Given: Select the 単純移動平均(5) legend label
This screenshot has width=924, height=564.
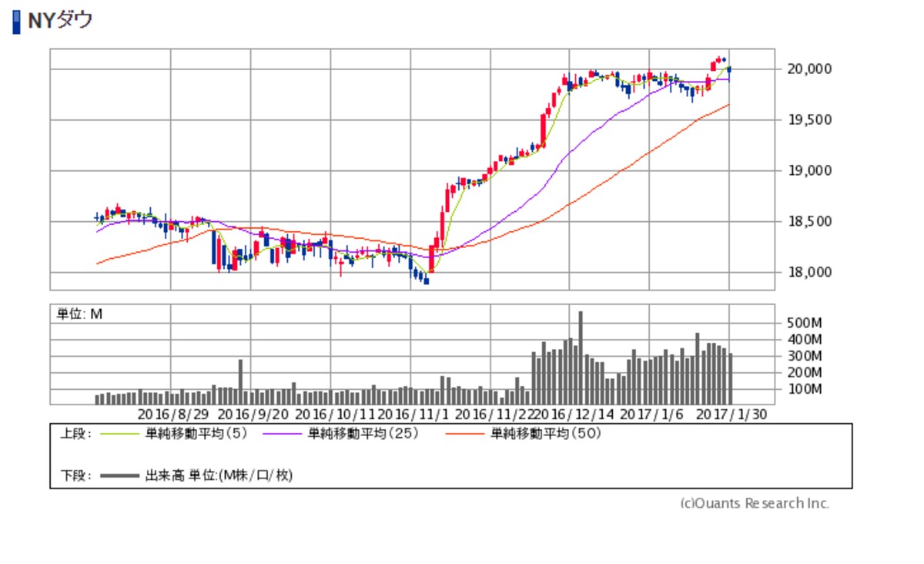Looking at the screenshot, I should (x=196, y=434).
